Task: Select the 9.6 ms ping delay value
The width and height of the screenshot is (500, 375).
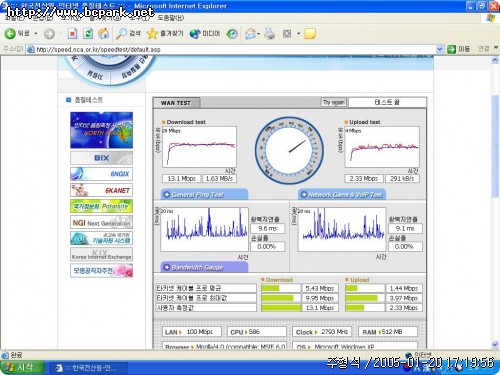Action: [x=267, y=229]
